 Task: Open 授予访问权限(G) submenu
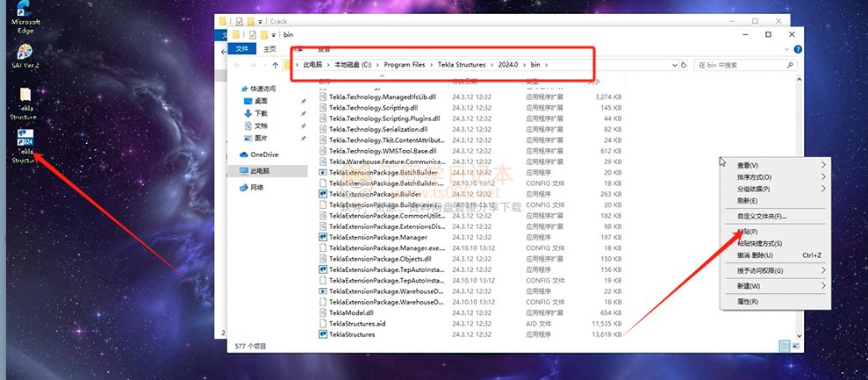[774, 270]
